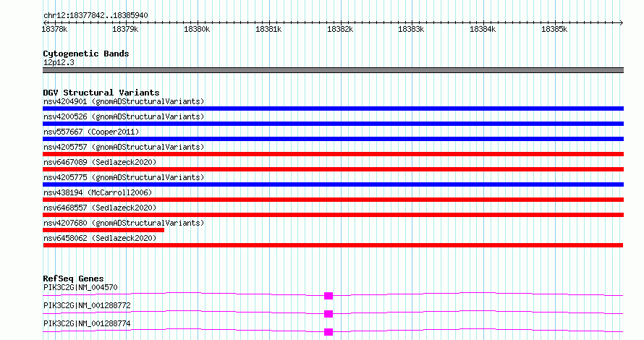Click the short nsv4207680 variant bar

point(103,230)
